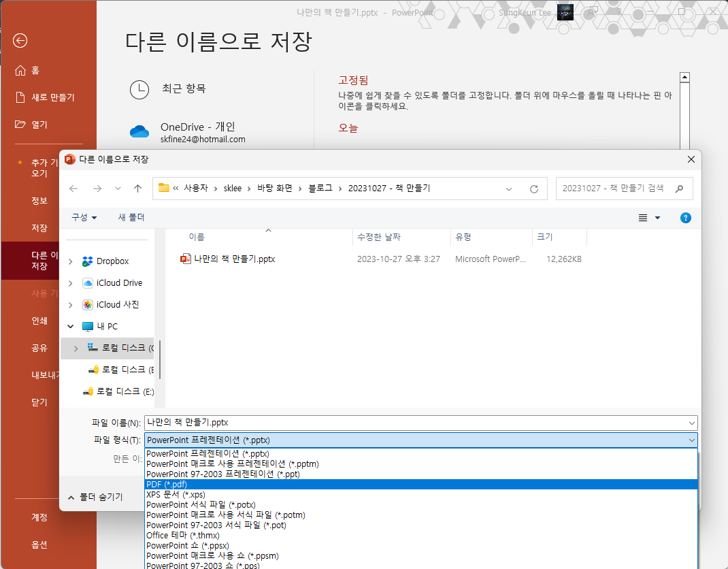Screen dimensions: 728x569
Task: Select 내 PC in navigation pane
Action: coord(100,327)
